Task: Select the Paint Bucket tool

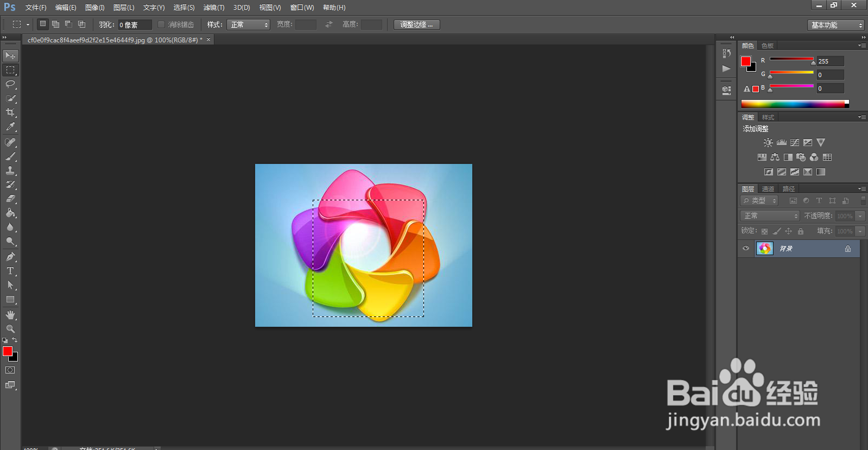Action: click(x=10, y=213)
